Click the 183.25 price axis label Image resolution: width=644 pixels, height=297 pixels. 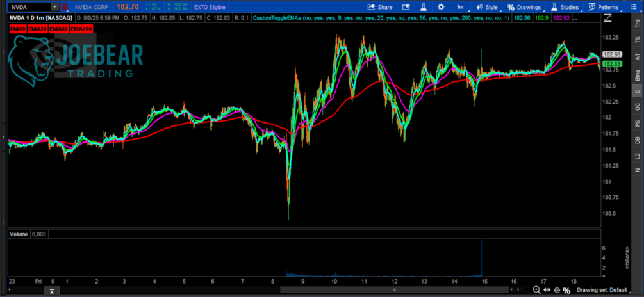[x=610, y=37]
